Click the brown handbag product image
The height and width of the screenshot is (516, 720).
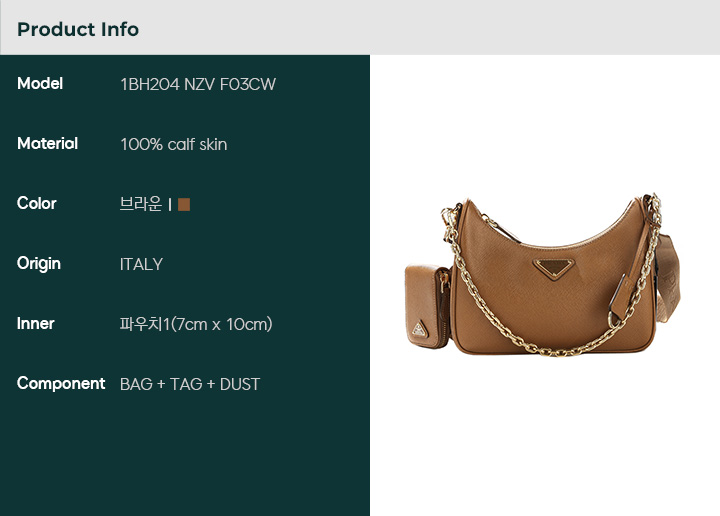(x=543, y=275)
